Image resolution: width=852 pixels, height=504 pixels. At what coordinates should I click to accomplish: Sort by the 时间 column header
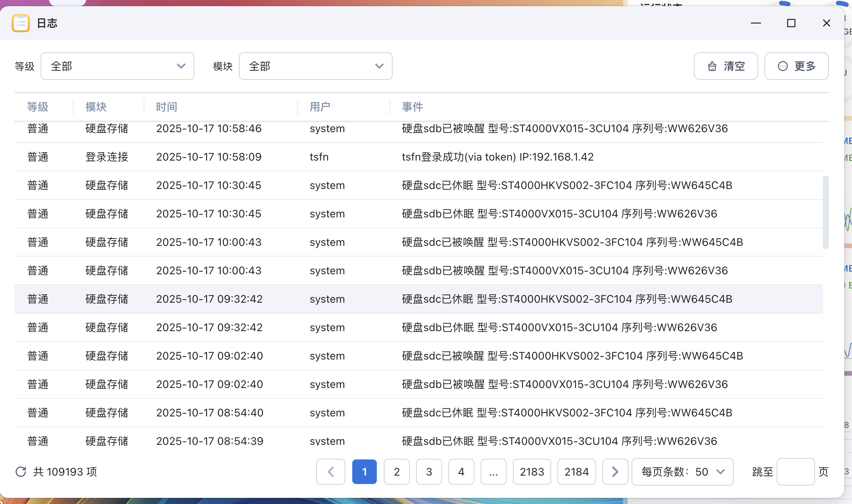[166, 107]
